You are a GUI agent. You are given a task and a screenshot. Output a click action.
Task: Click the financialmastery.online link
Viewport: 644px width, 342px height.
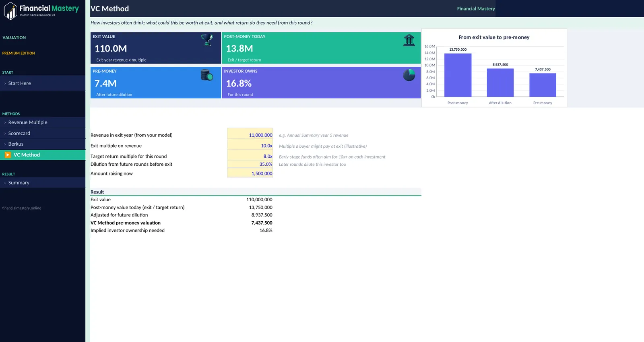tap(22, 208)
